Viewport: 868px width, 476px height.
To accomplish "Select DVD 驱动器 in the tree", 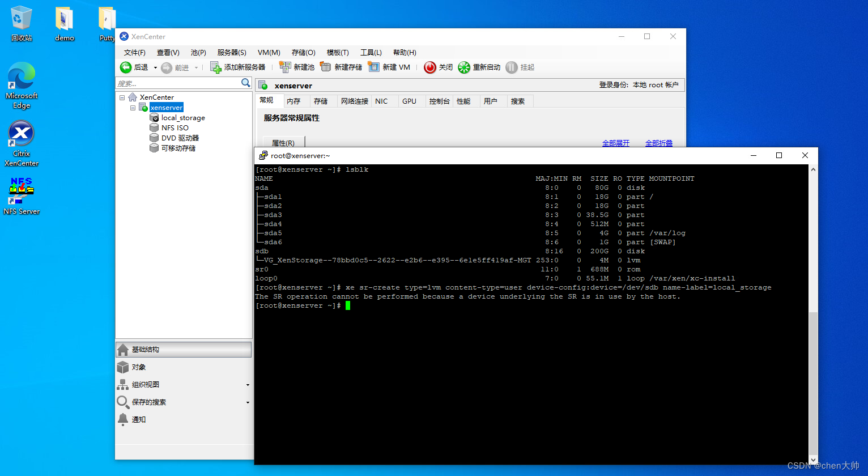I will (x=180, y=138).
